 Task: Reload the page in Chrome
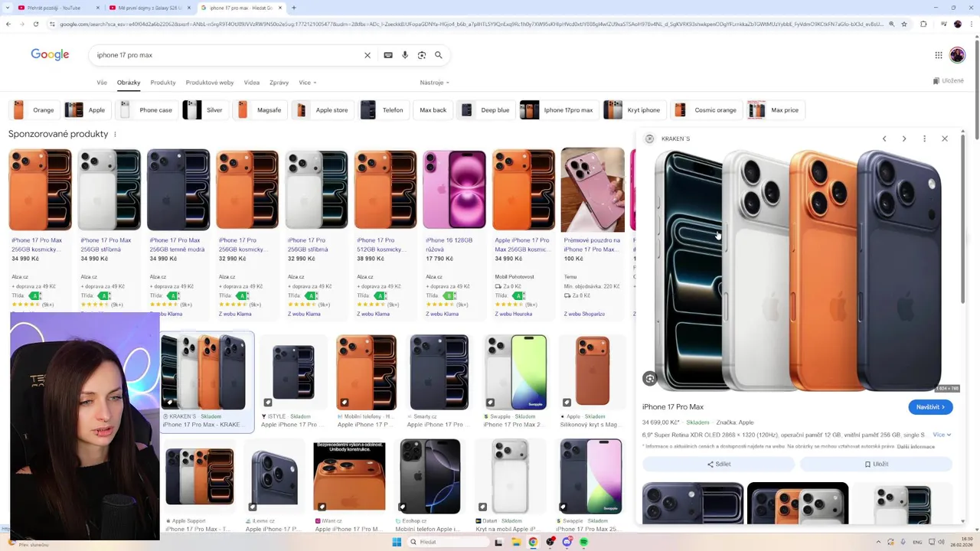35,24
